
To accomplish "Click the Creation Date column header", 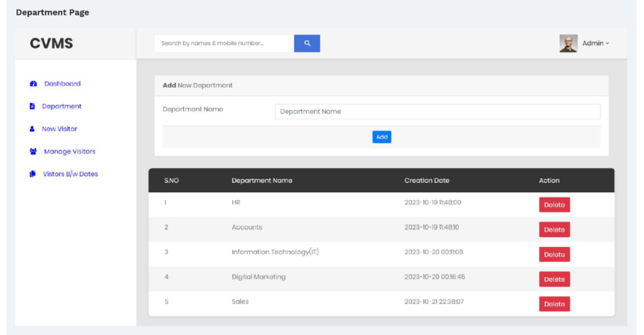I will pos(427,180).
